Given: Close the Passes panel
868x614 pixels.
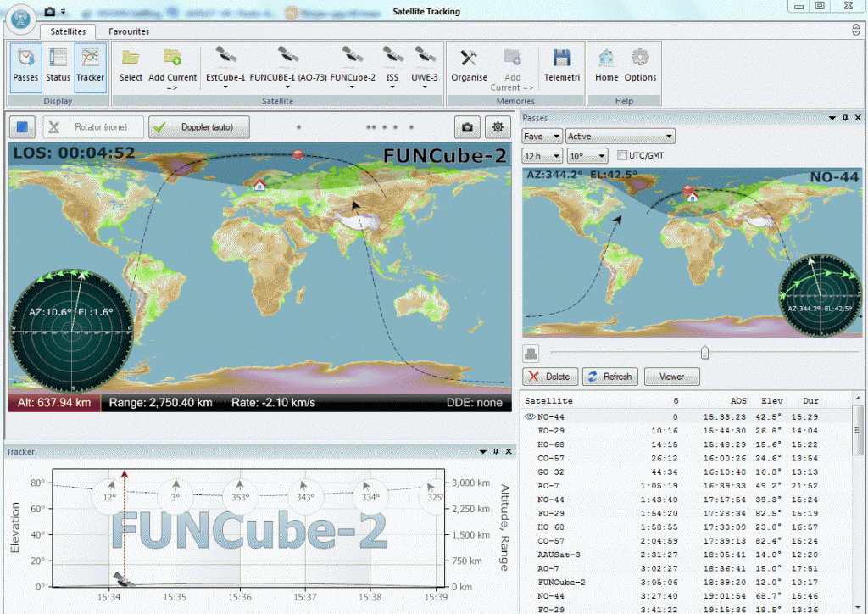Looking at the screenshot, I should (x=858, y=117).
